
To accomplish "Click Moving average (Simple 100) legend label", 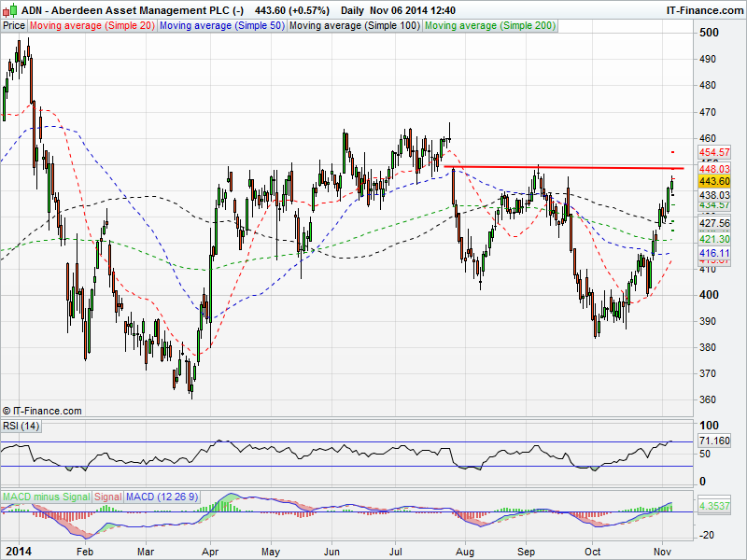I will [x=354, y=26].
